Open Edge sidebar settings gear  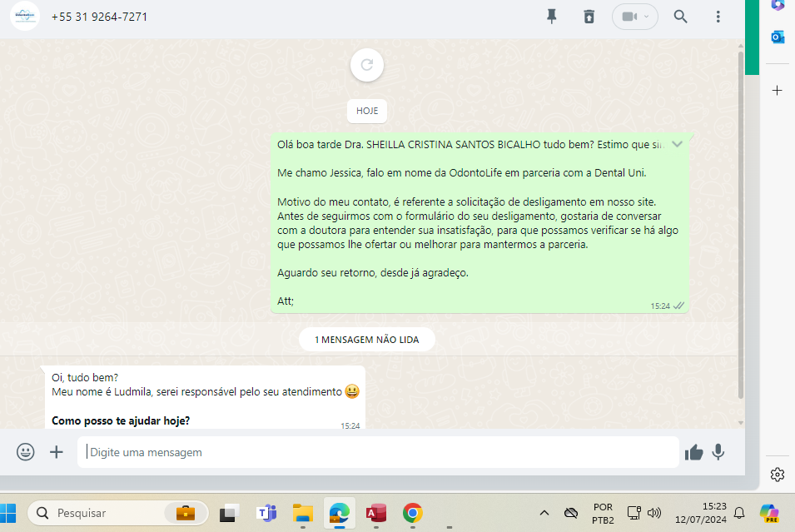pyautogui.click(x=778, y=475)
